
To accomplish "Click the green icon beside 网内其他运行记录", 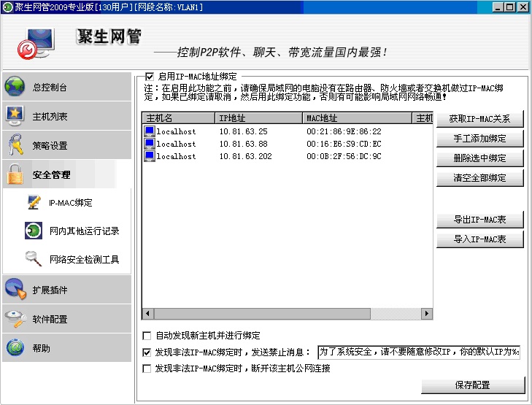I will tap(34, 231).
